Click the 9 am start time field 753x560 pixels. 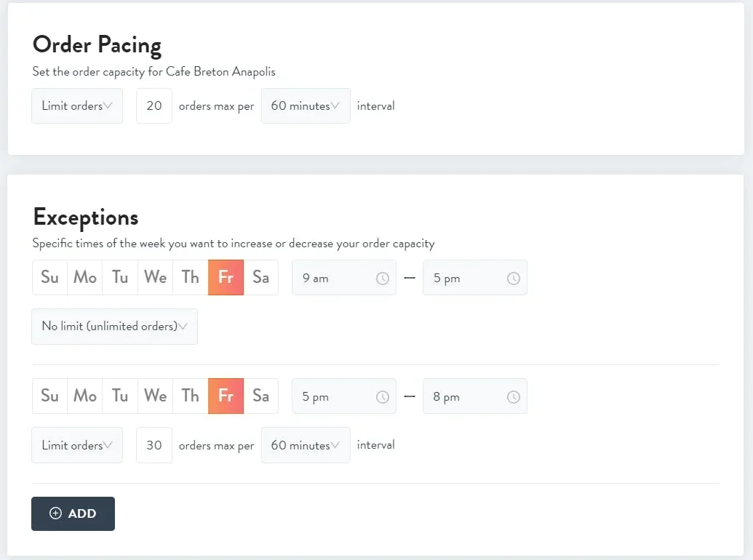[x=344, y=278]
